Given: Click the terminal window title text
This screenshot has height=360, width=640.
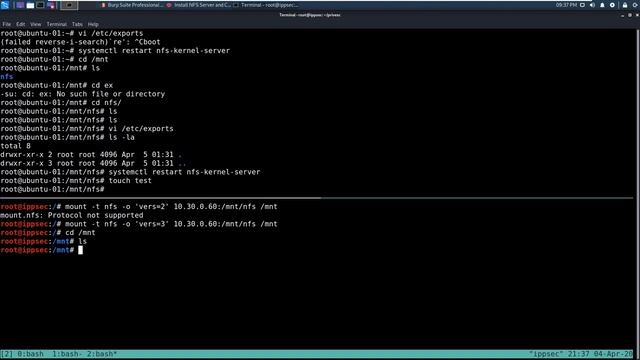Looking at the screenshot, I should (309, 15).
